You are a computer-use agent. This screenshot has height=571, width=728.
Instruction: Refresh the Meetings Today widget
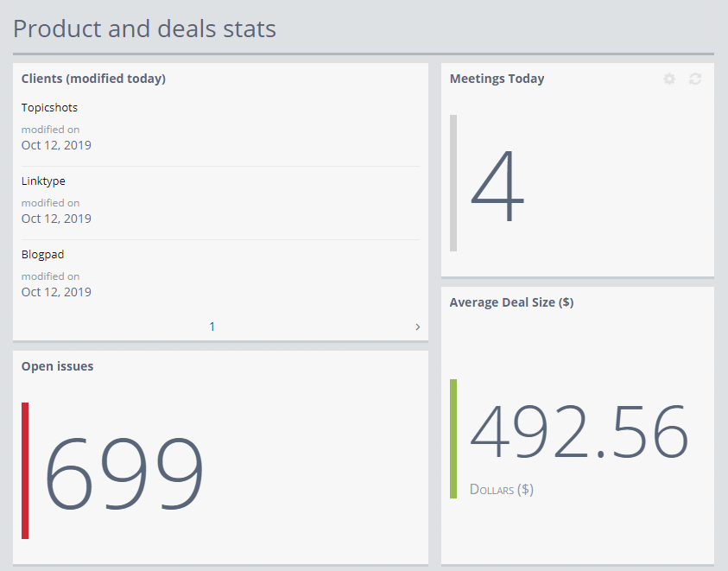[x=695, y=79]
